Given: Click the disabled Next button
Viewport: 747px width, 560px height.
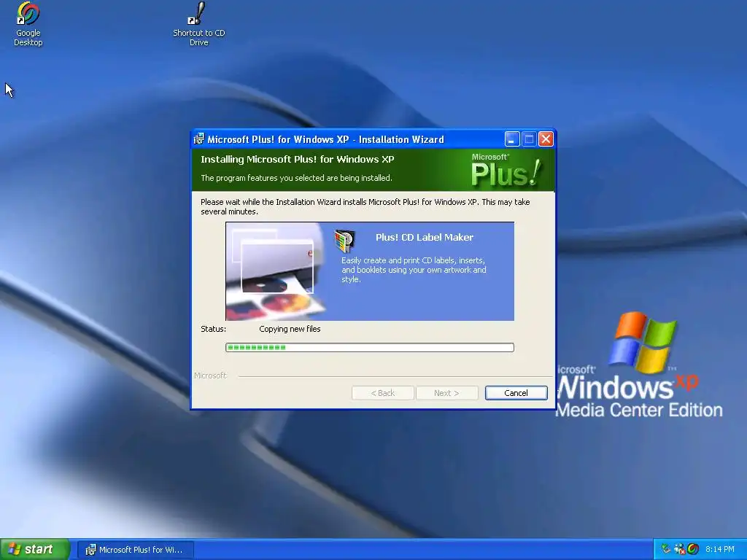Looking at the screenshot, I should 446,393.
